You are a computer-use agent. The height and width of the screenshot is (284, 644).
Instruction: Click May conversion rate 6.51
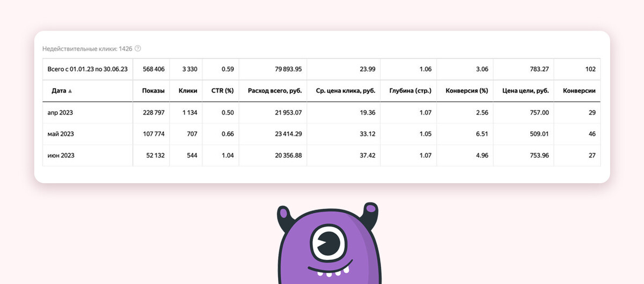[x=481, y=134]
